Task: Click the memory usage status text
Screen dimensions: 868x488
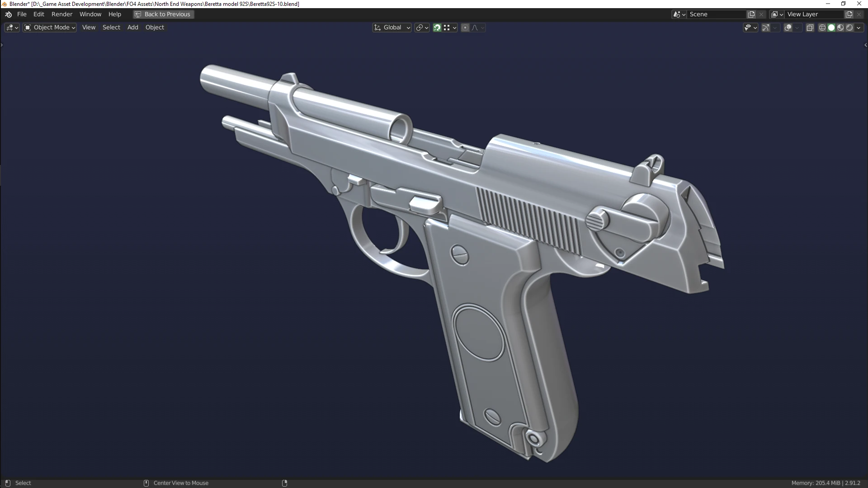Action: 826,483
